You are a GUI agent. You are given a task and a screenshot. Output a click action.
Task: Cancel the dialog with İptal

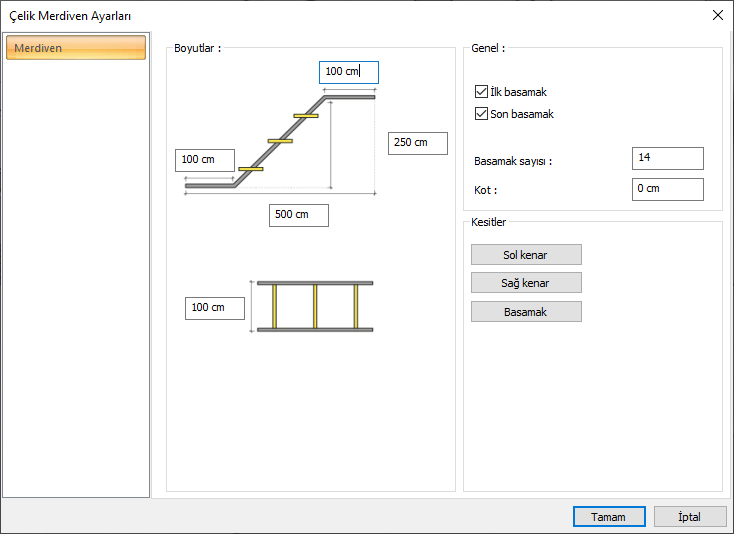689,517
